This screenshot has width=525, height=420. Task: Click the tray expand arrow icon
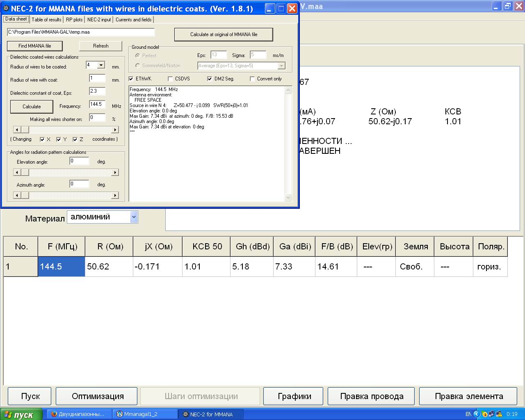click(477, 414)
